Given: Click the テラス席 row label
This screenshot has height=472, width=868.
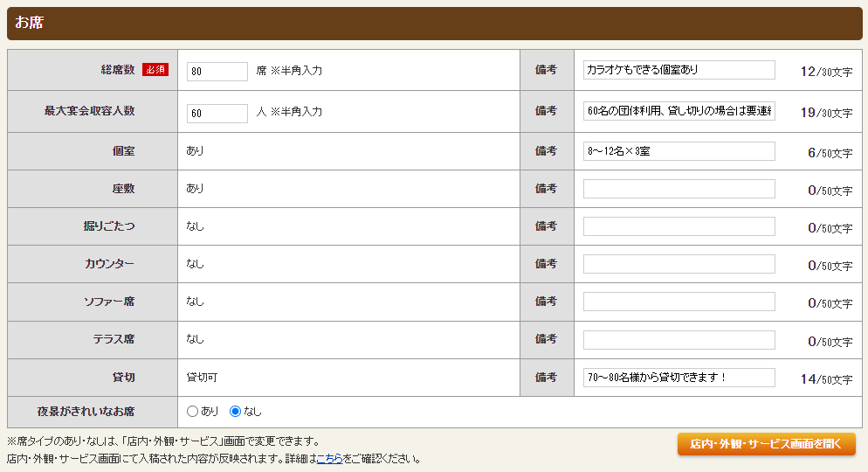Looking at the screenshot, I should point(114,339).
